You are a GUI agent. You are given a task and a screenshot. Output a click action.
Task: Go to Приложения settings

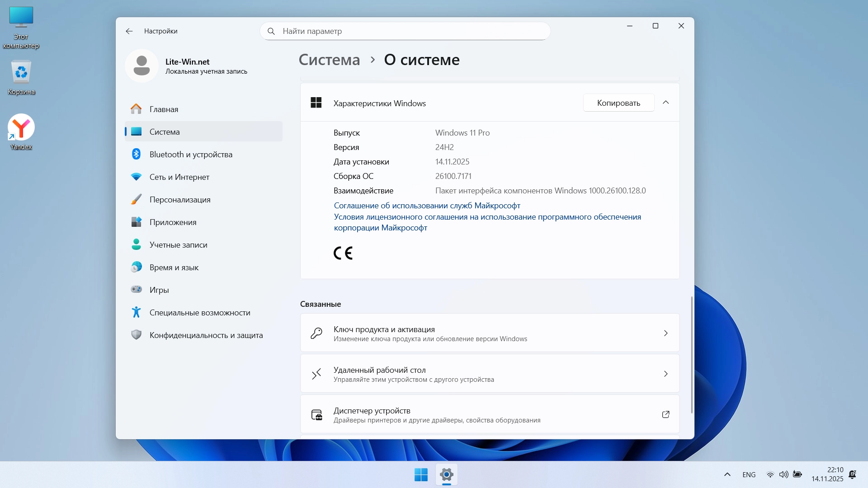pyautogui.click(x=173, y=222)
